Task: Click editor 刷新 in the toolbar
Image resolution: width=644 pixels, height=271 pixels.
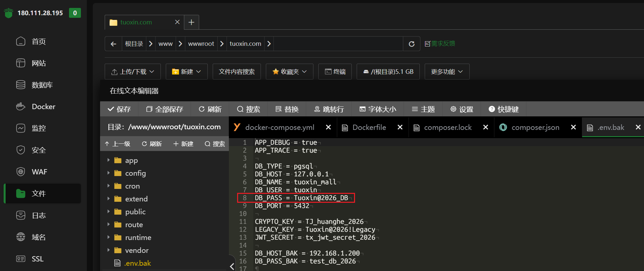Action: [210, 109]
